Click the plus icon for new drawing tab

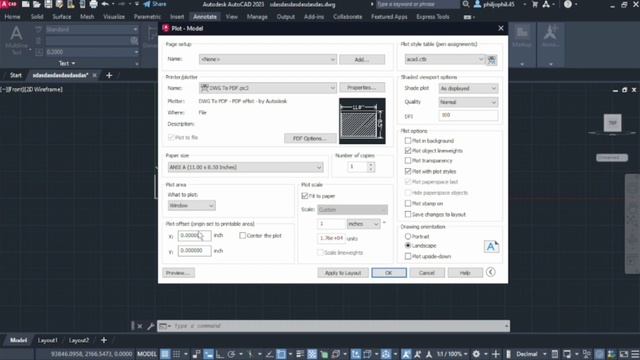coord(109,75)
